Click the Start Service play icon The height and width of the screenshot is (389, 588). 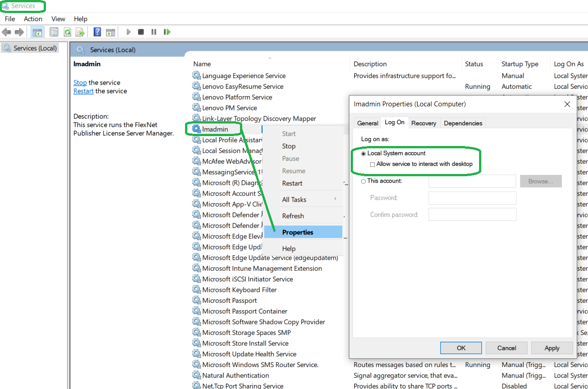[x=128, y=32]
